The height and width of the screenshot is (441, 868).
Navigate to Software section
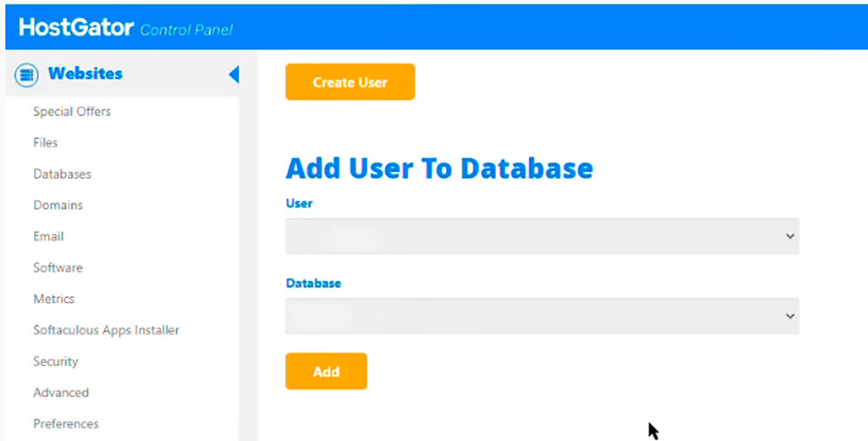pos(57,267)
